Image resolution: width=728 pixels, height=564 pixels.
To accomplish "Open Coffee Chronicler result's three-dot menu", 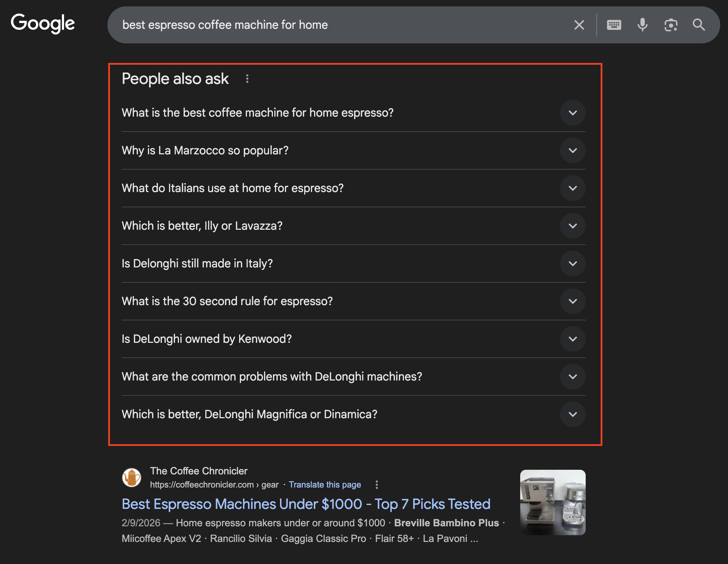I will point(377,485).
